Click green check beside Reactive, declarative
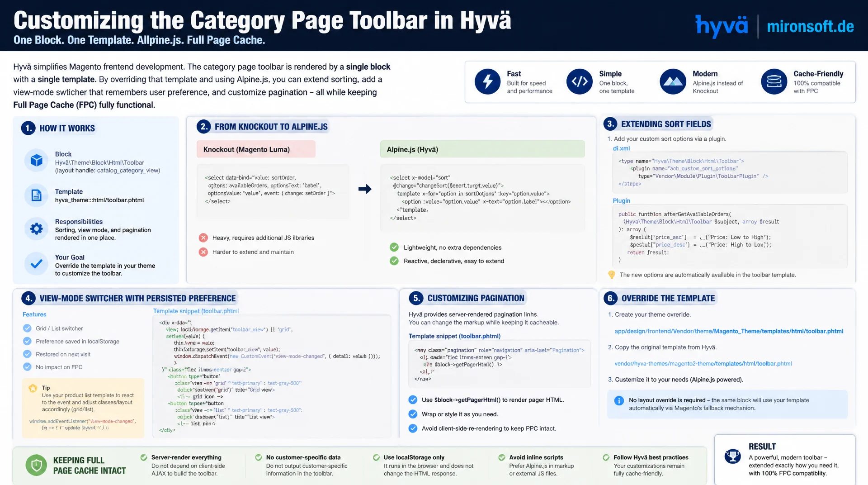Viewport: 868px width, 485px height. click(394, 261)
